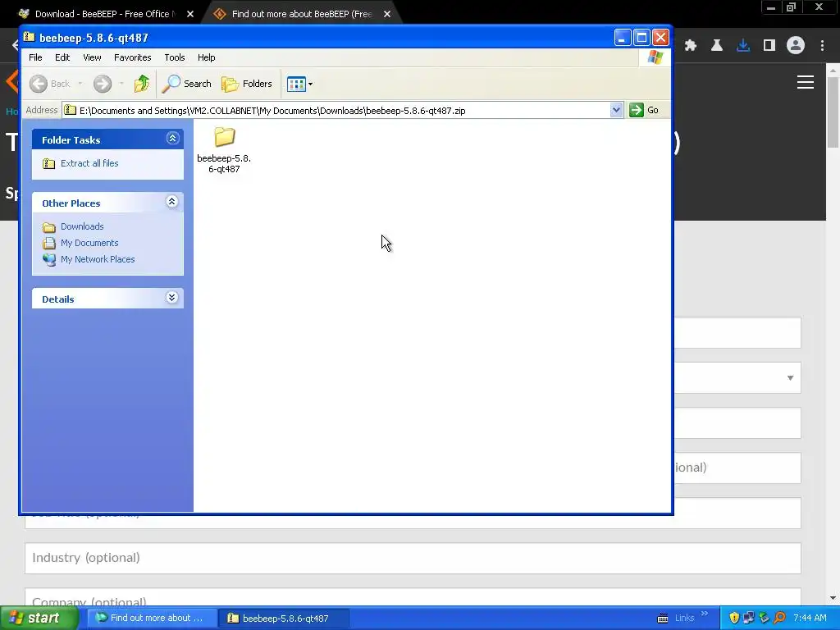Collapse the Other Places panel
The width and height of the screenshot is (840, 630).
[x=172, y=202]
